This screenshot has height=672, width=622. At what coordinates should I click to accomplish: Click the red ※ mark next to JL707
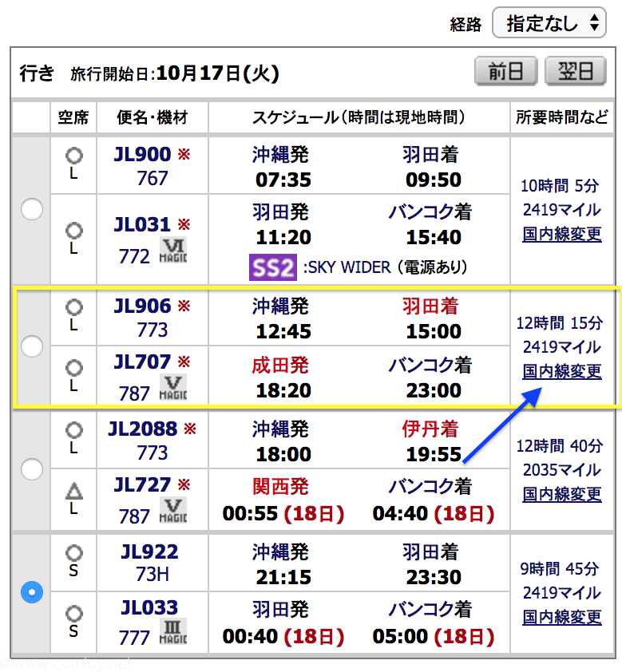(x=184, y=362)
